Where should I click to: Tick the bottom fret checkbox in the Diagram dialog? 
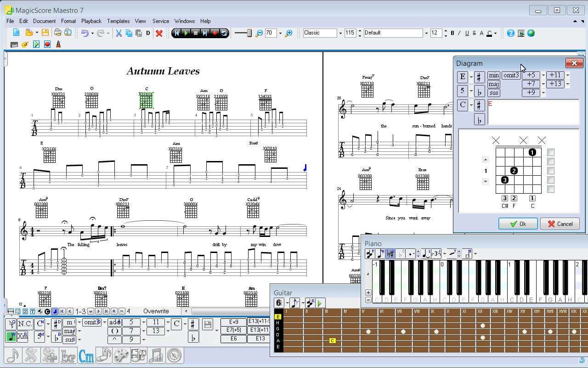click(551, 189)
